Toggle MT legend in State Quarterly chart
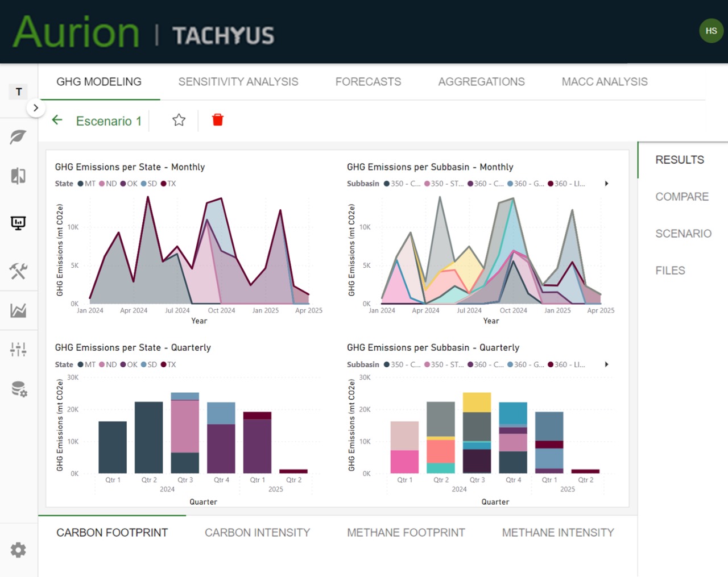 click(x=86, y=364)
